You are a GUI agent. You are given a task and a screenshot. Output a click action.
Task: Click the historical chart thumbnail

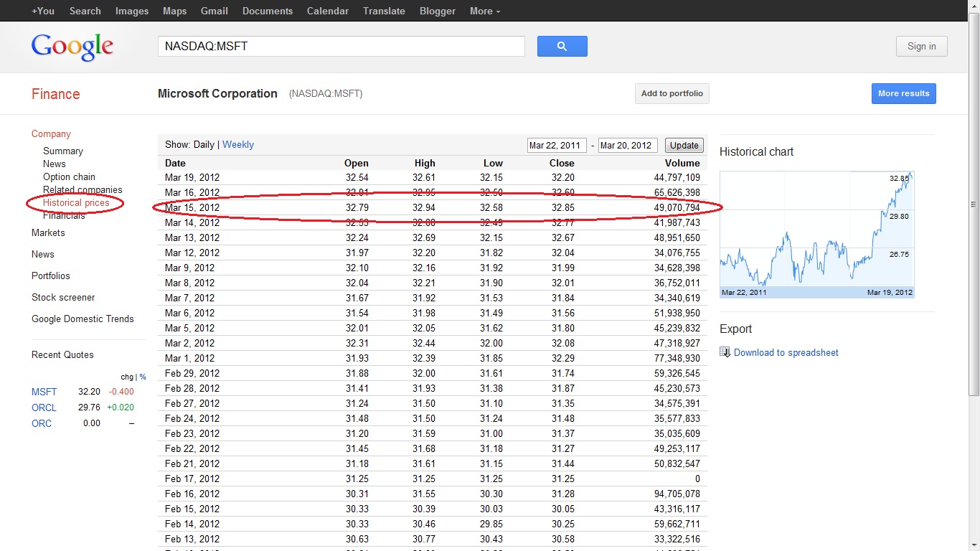pyautogui.click(x=816, y=234)
